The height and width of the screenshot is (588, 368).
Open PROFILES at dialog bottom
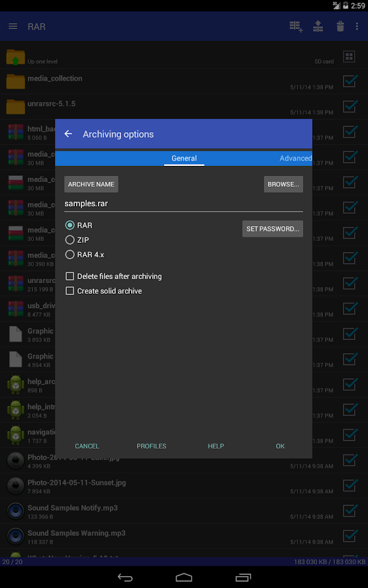click(151, 446)
